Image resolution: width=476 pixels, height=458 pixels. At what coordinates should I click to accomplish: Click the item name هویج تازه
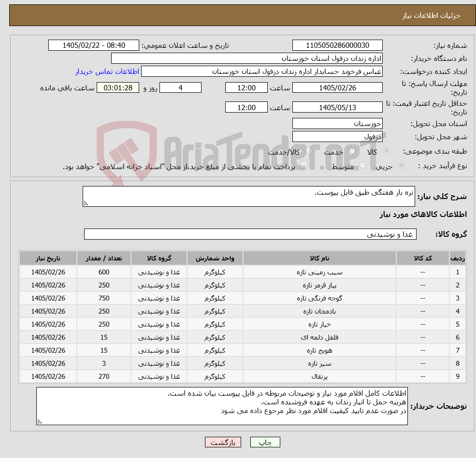pyautogui.click(x=319, y=351)
